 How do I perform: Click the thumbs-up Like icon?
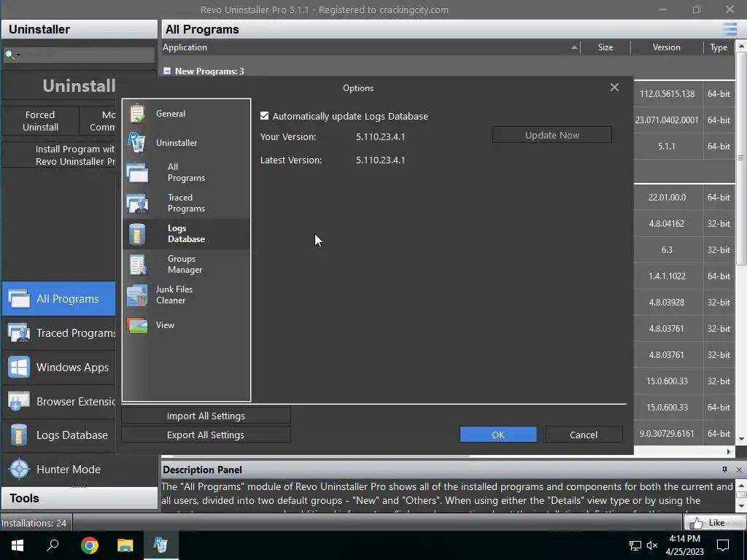pyautogui.click(x=697, y=523)
